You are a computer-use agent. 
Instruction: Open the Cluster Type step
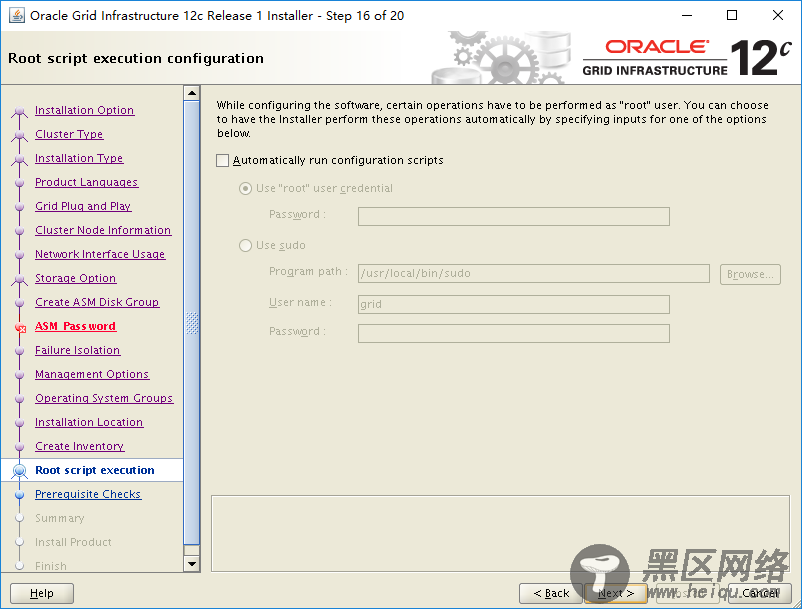coord(69,134)
